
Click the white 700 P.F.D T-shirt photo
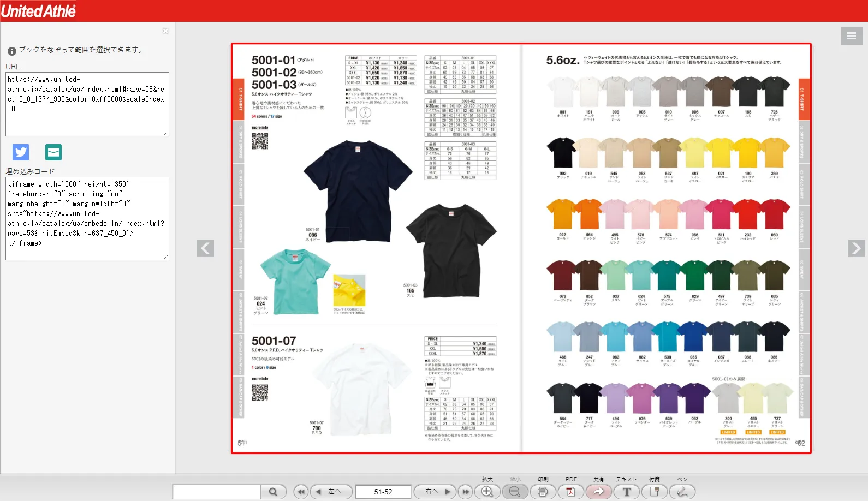coord(361,389)
